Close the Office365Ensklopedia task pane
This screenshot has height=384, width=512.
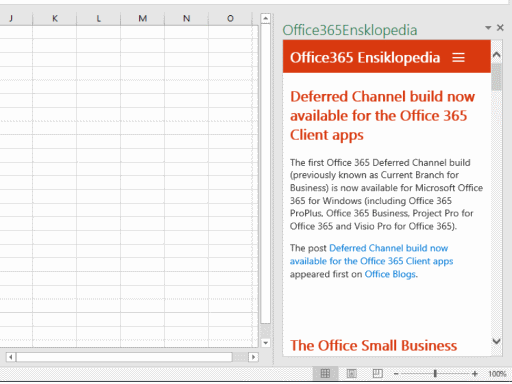[x=500, y=28]
